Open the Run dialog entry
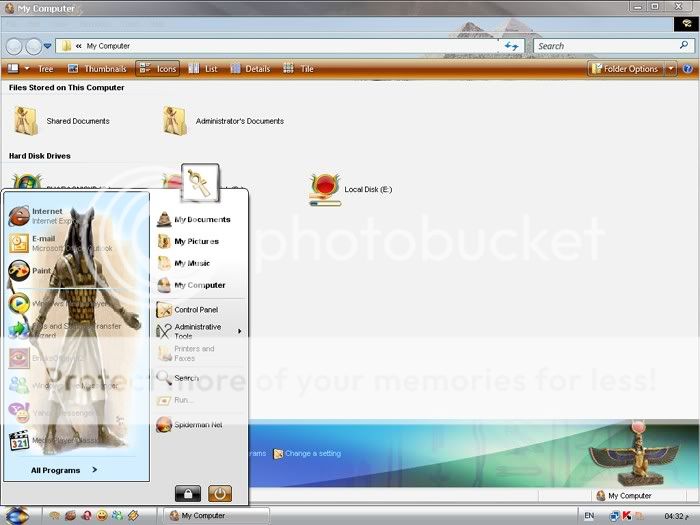700x525 pixels. pos(175,400)
